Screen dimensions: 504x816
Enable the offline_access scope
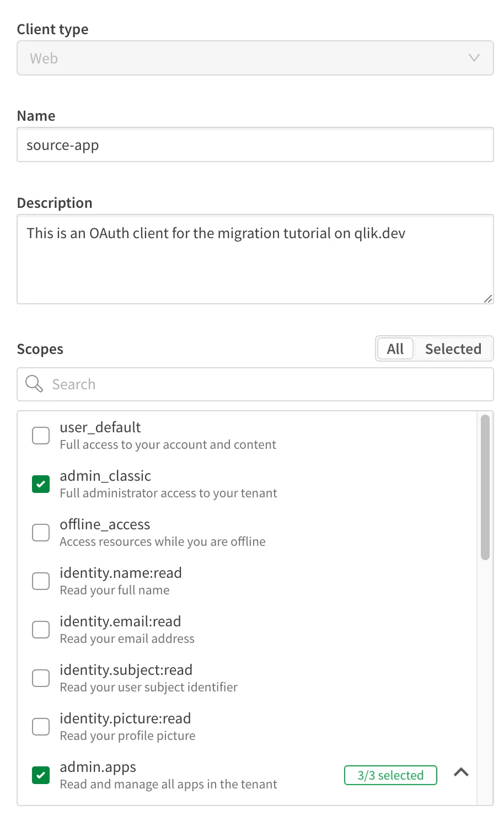[x=40, y=532]
